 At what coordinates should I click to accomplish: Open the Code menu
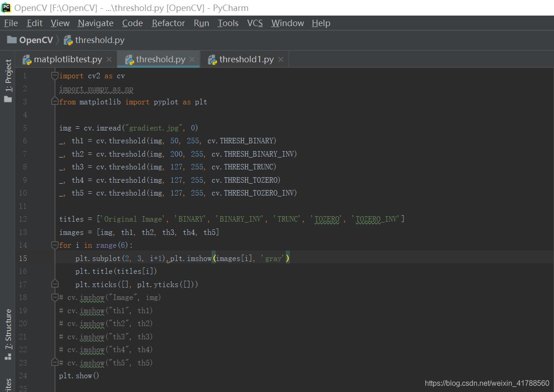(132, 23)
